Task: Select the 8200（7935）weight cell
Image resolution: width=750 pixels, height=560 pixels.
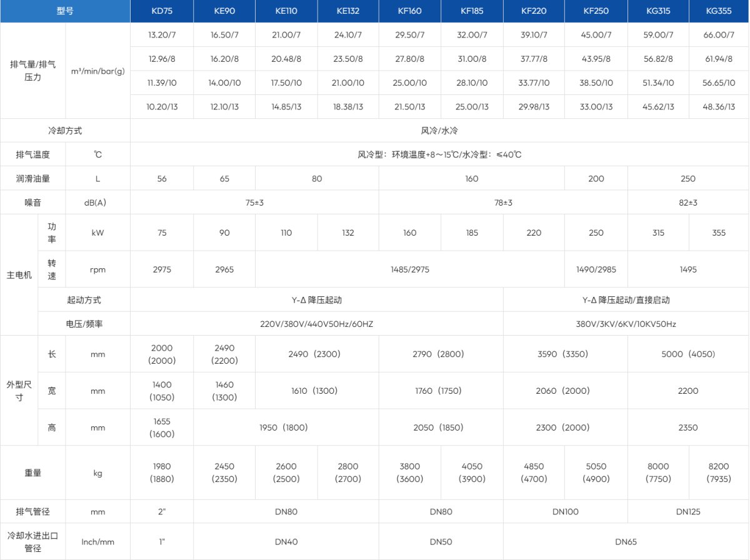Action: click(718, 472)
